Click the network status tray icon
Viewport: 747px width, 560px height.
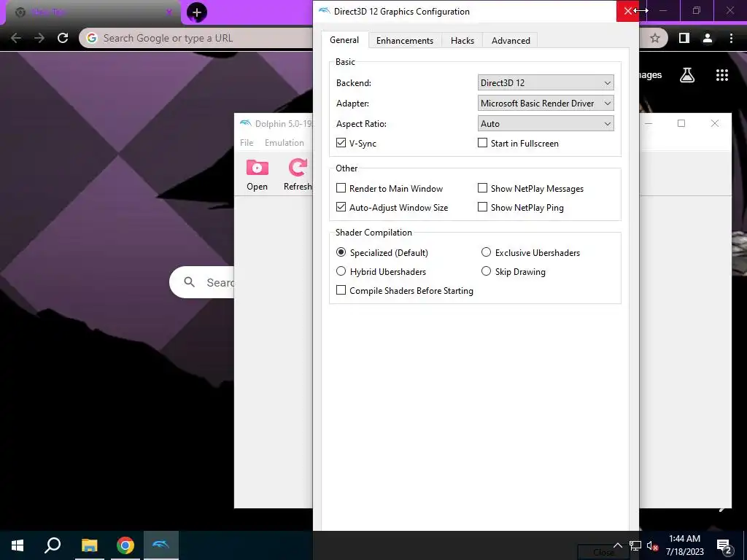click(x=635, y=545)
